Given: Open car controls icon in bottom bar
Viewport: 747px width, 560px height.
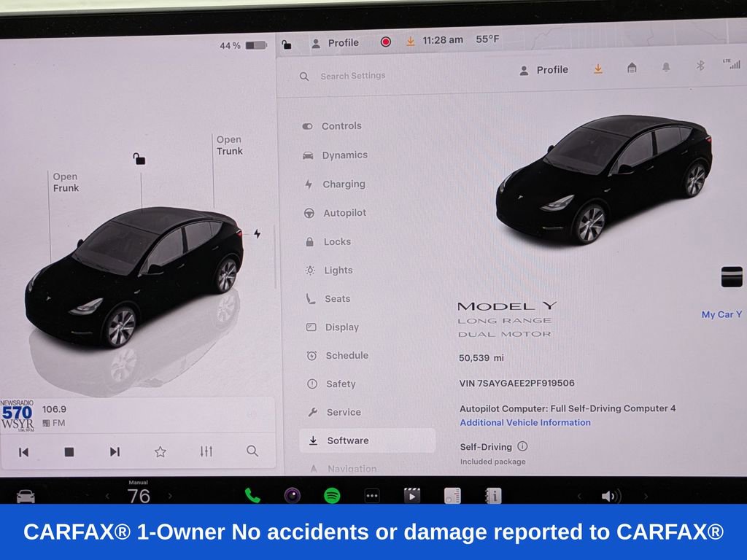Looking at the screenshot, I should [x=26, y=497].
